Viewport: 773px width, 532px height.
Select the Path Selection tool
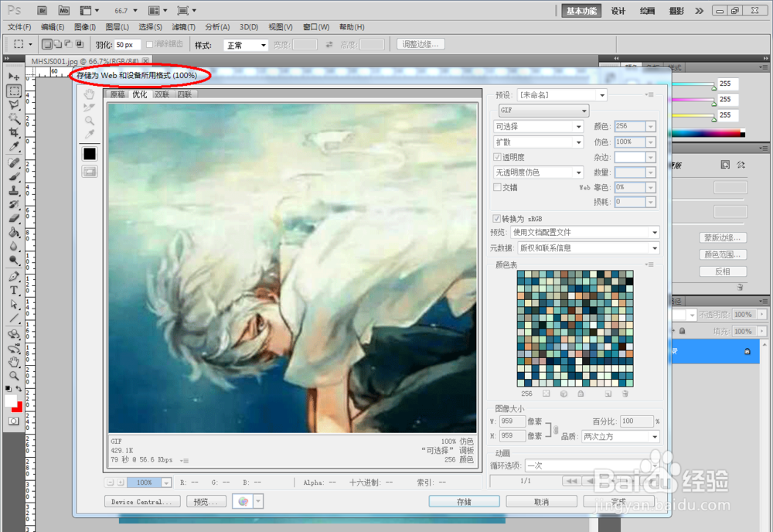(x=14, y=304)
